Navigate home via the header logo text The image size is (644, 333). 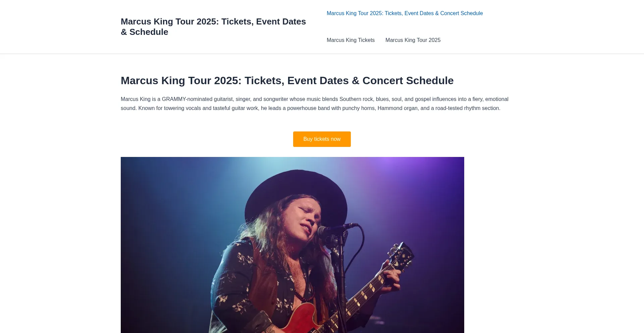click(213, 26)
